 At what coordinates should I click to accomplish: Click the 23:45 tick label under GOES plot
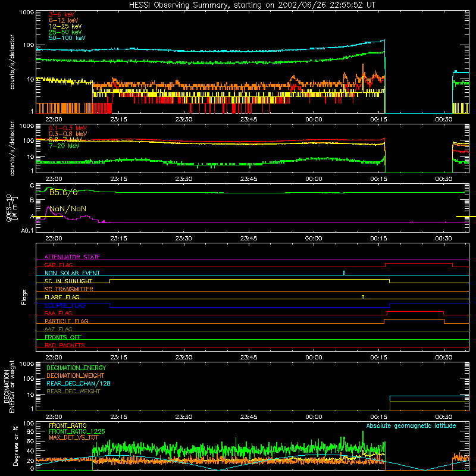pyautogui.click(x=249, y=239)
